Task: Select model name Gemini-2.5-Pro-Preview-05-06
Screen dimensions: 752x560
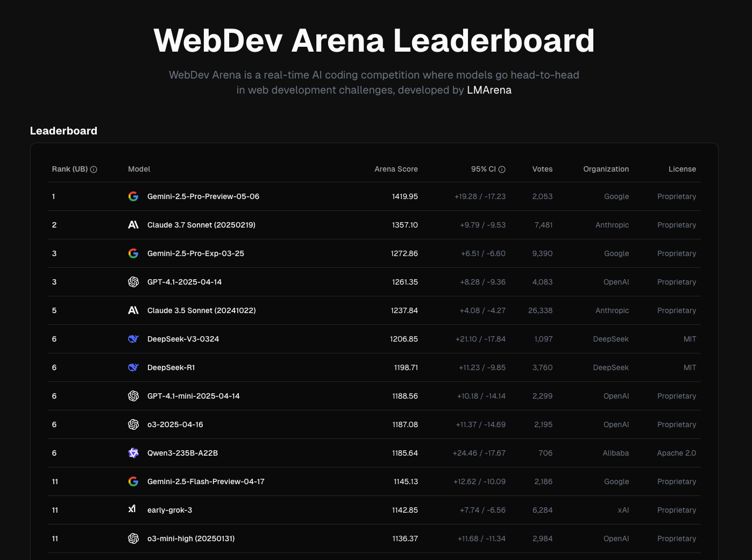Action: click(203, 196)
